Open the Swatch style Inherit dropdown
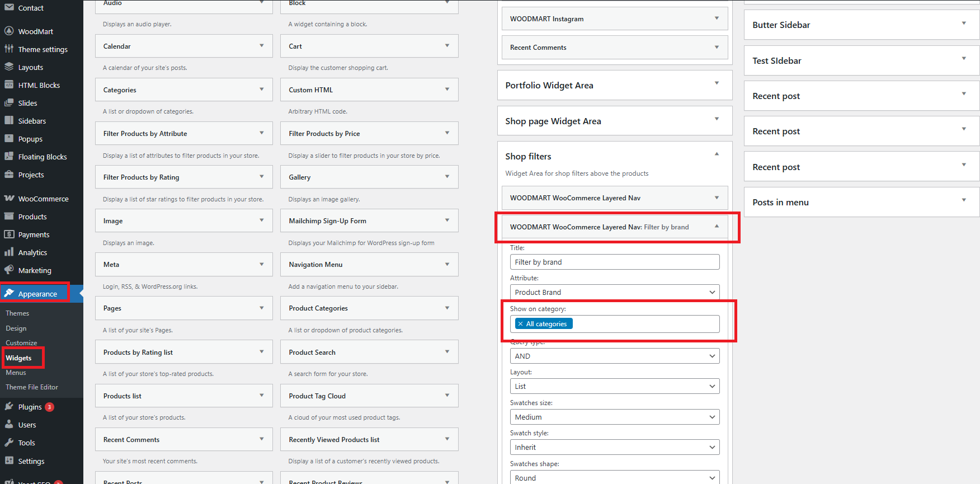 (615, 447)
